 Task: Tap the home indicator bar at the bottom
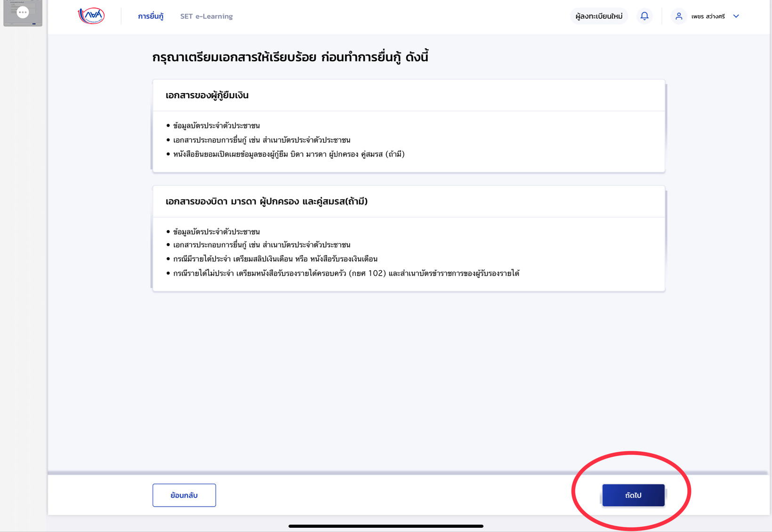click(386, 526)
